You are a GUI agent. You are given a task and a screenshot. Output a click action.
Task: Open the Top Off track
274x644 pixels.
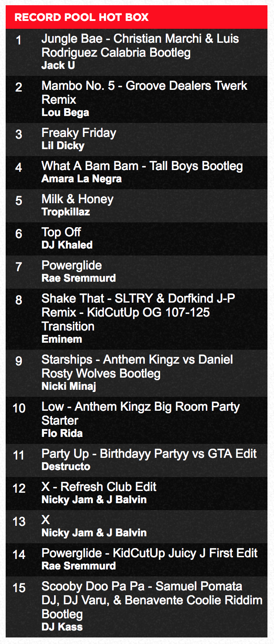pos(61,232)
